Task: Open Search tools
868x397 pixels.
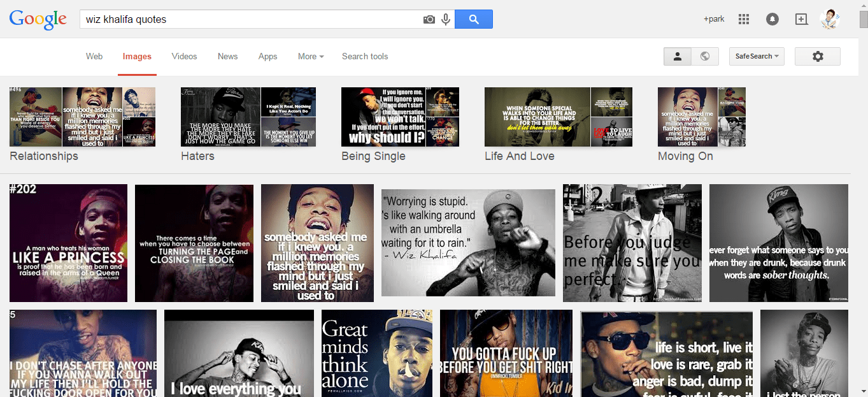Action: tap(365, 56)
